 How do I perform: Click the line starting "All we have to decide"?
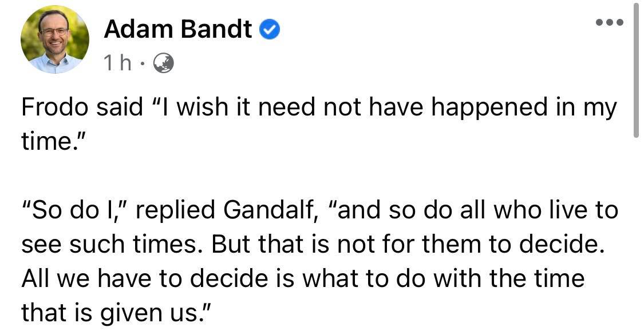pyautogui.click(x=303, y=278)
